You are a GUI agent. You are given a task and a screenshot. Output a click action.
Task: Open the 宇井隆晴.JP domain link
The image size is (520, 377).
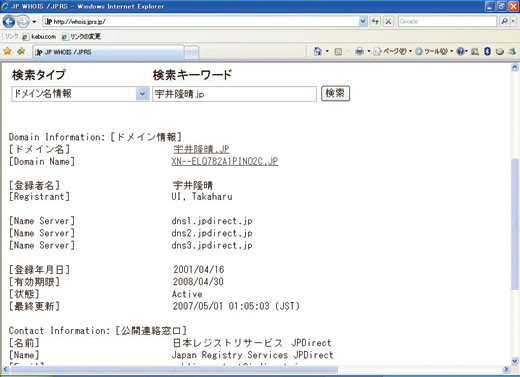pyautogui.click(x=201, y=149)
